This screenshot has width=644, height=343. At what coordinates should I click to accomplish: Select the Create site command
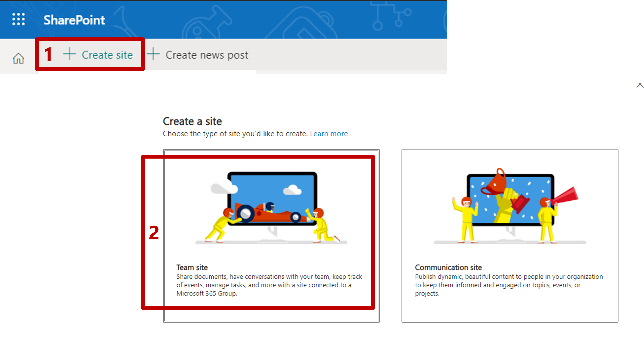(x=107, y=55)
